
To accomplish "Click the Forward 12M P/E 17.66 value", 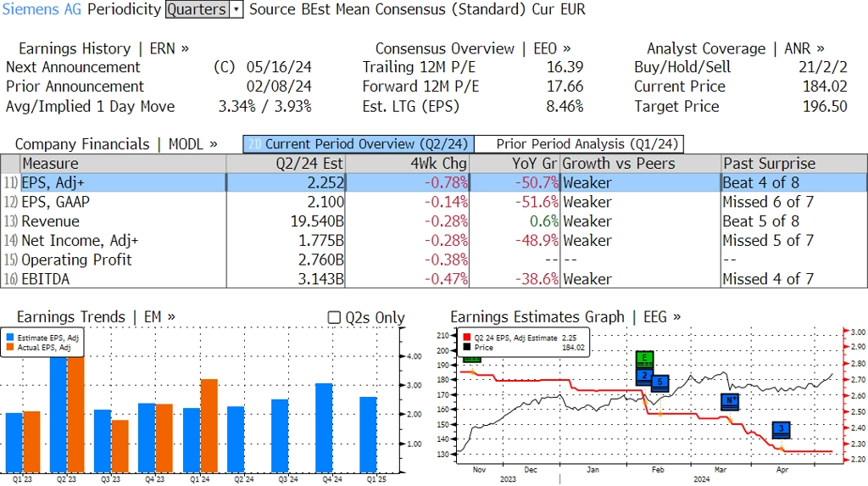I will point(565,87).
